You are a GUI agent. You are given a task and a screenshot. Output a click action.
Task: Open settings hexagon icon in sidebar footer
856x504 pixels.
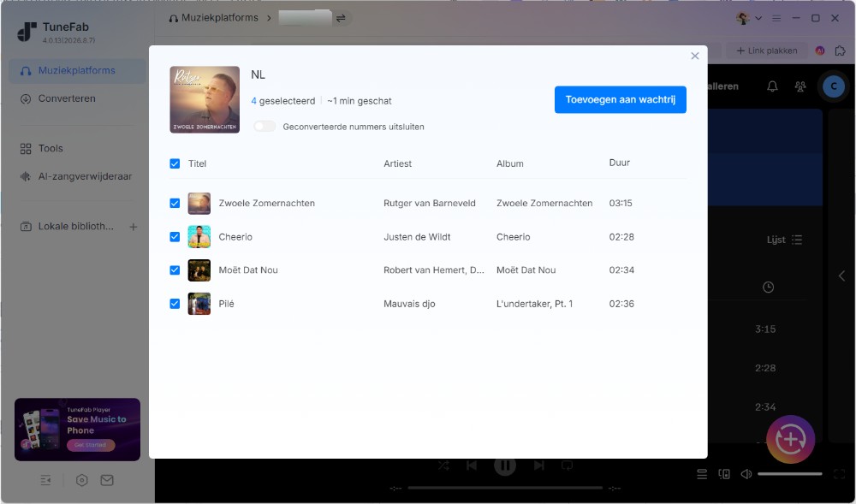pyautogui.click(x=82, y=480)
